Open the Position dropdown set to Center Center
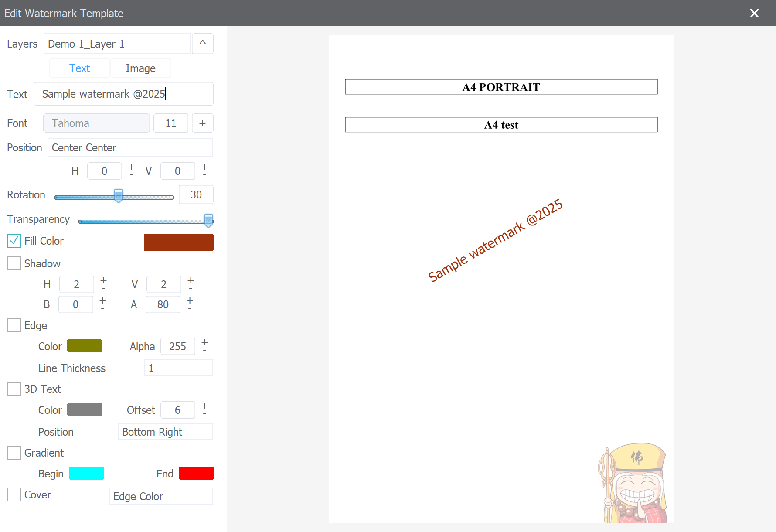Viewport: 776px width, 532px height. point(130,147)
